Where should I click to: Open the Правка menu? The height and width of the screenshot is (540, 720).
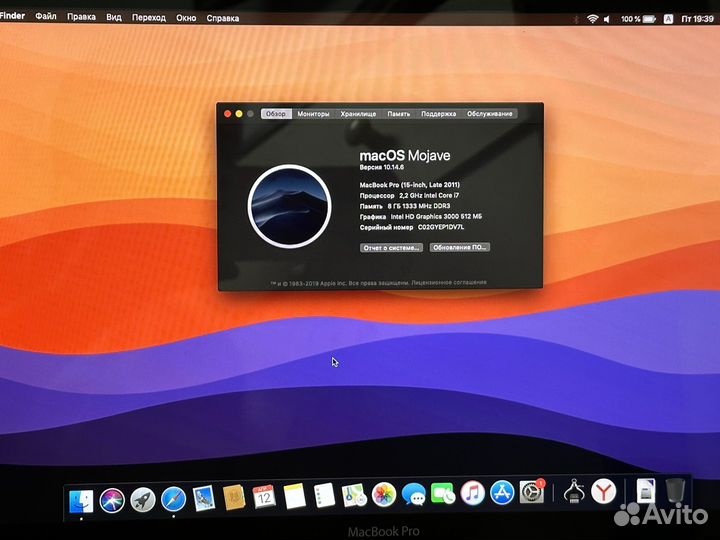pyautogui.click(x=81, y=17)
